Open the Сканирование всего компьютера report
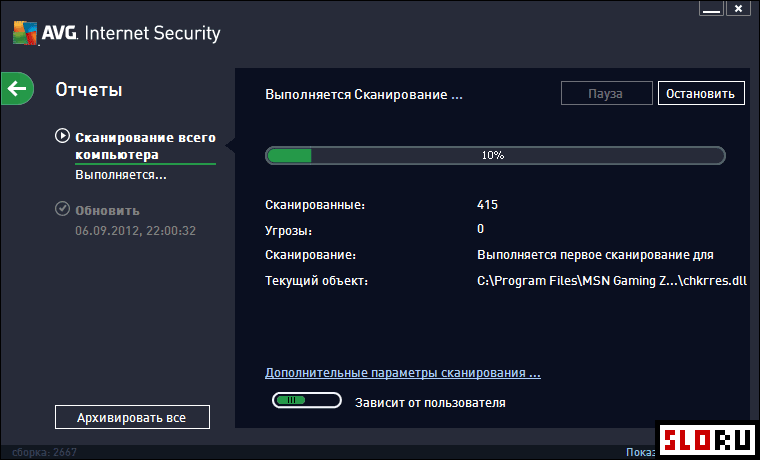This screenshot has height=460, width=760. click(x=145, y=146)
